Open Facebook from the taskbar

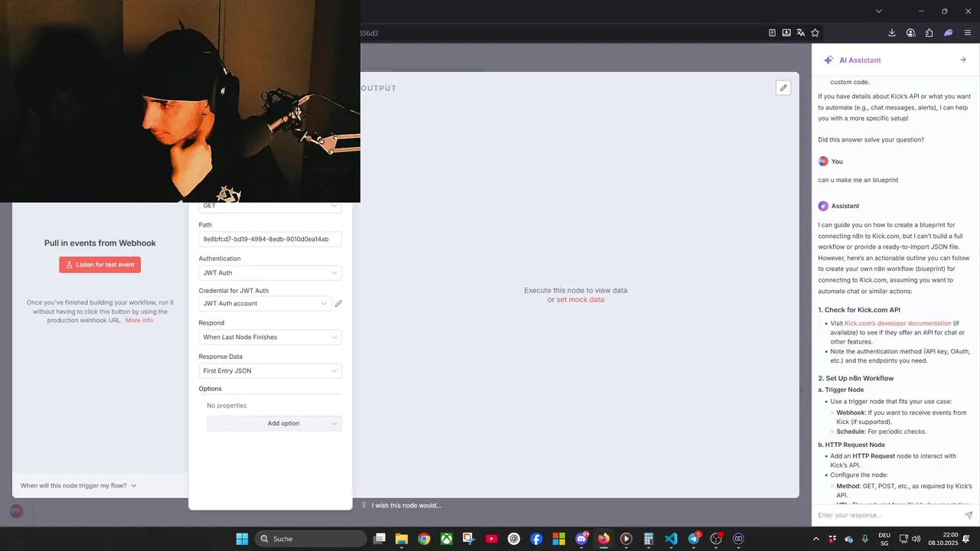536,539
